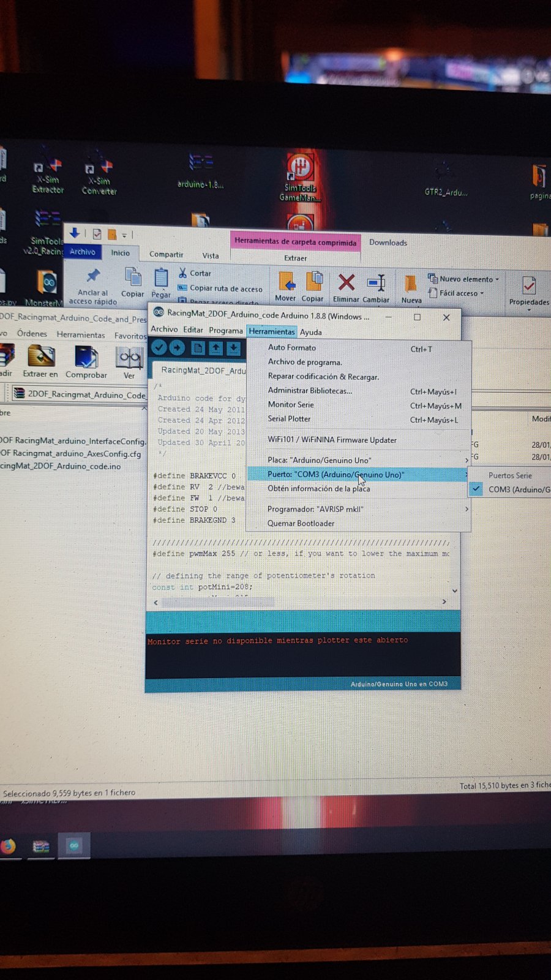
Task: Open the Arduino Ayuda menu
Action: pos(310,332)
